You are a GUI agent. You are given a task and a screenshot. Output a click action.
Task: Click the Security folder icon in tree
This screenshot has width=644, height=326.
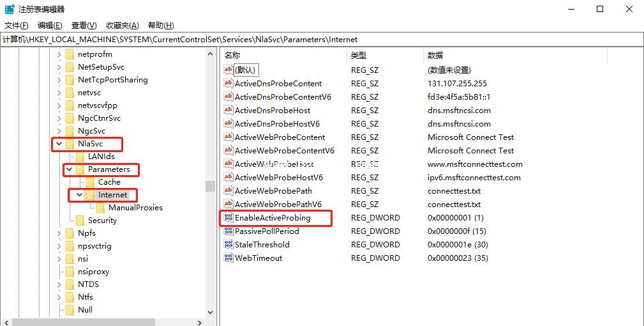click(80, 221)
